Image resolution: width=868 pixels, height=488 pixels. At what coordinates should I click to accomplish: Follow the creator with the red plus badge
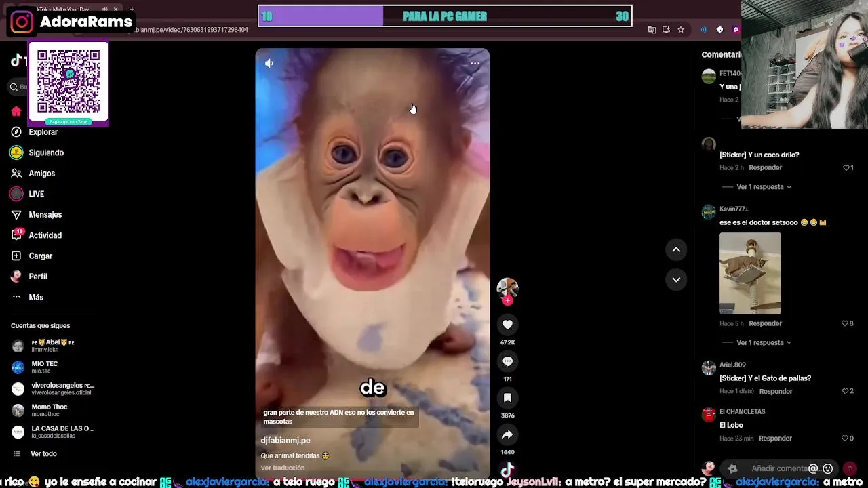[507, 301]
